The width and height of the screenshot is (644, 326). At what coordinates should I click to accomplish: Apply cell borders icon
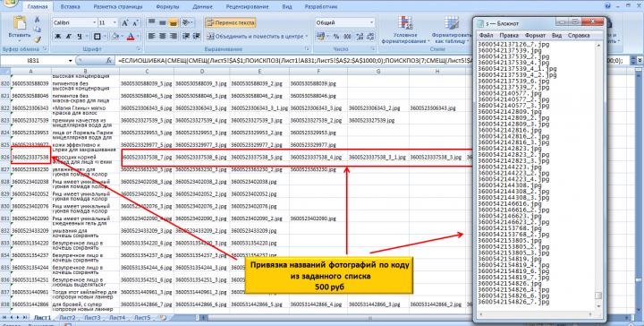[97, 37]
